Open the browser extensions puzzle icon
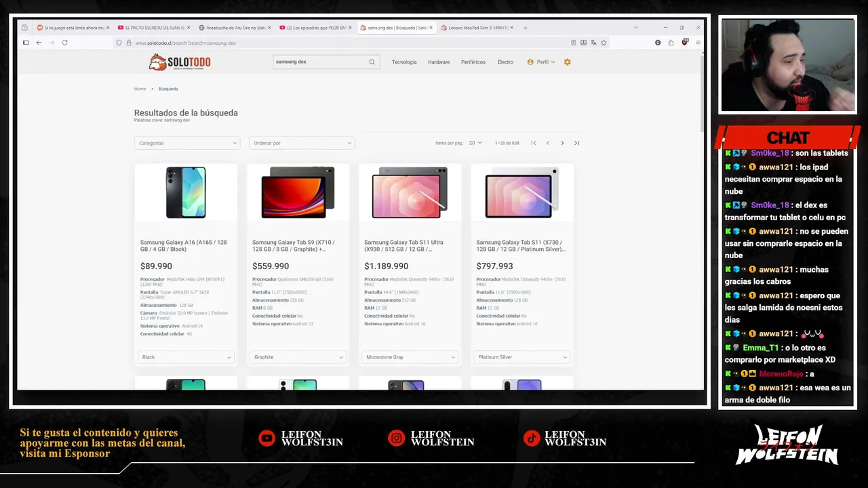The image size is (868, 488). pos(671,43)
